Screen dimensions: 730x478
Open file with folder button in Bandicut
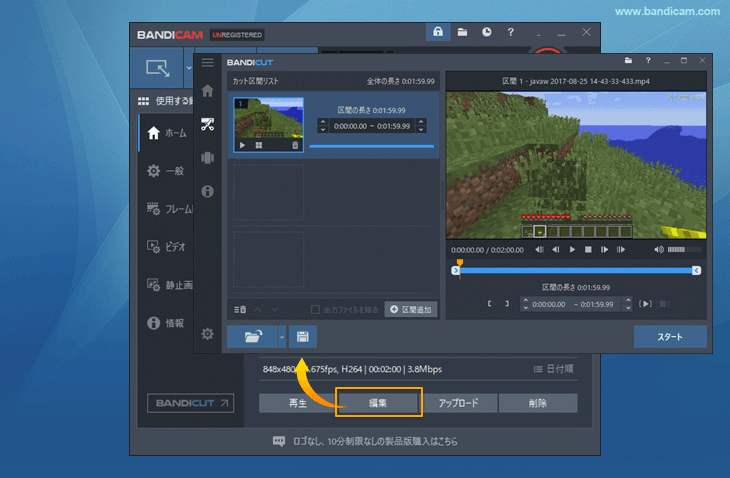(x=252, y=337)
